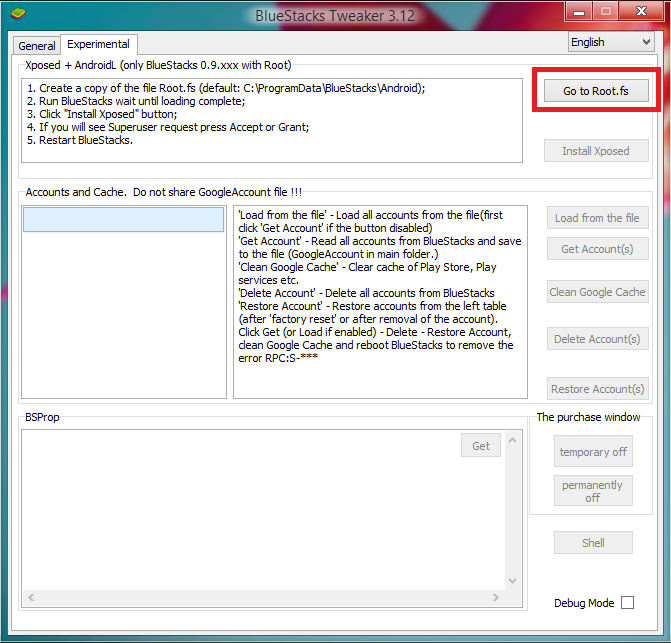Enable the Debug Mode checkbox

click(627, 602)
